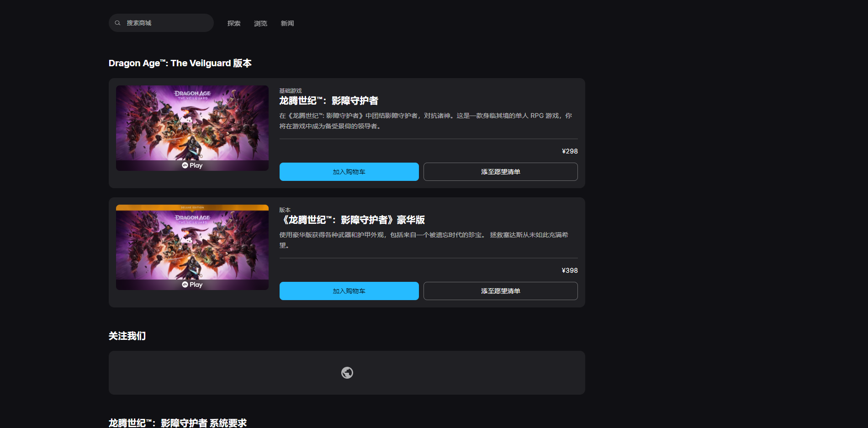Click the 基础游戏 label

[x=291, y=91]
